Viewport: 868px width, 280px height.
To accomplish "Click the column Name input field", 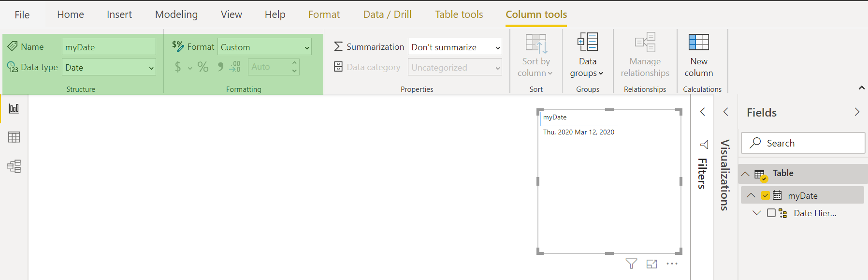I will [109, 47].
